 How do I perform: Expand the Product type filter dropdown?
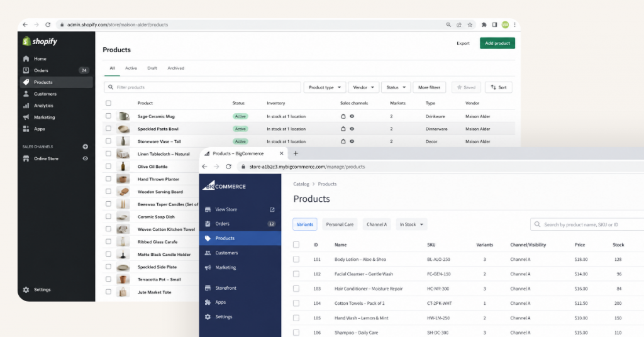tap(325, 87)
